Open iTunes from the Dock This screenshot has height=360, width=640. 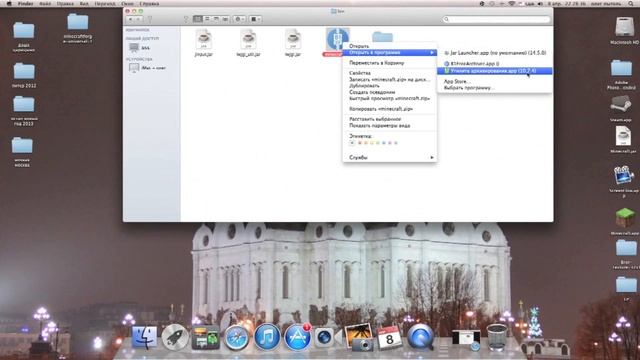coord(267,337)
